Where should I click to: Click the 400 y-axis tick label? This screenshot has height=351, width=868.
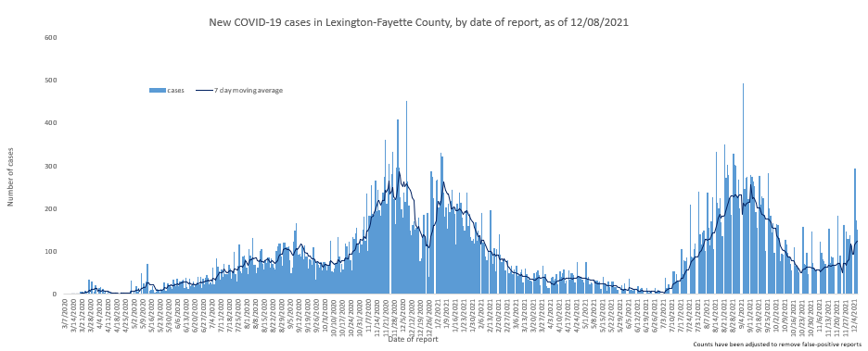[52, 123]
